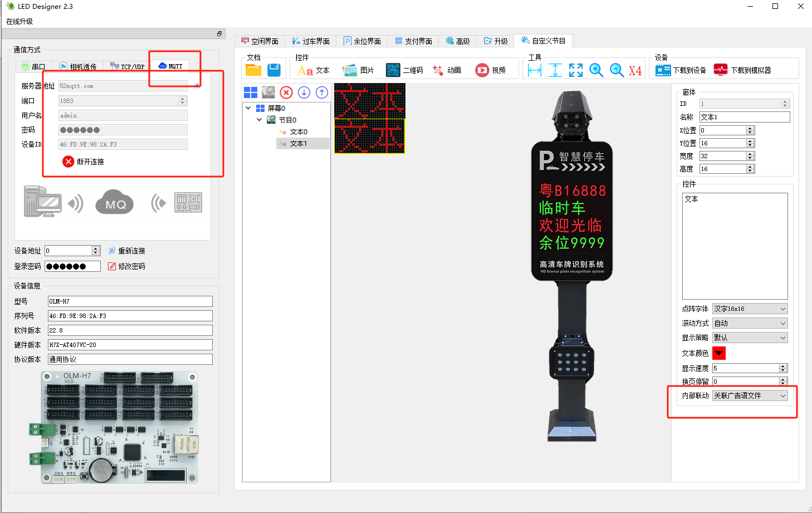
Task: Insert a 动画 animation control
Action: 447,70
